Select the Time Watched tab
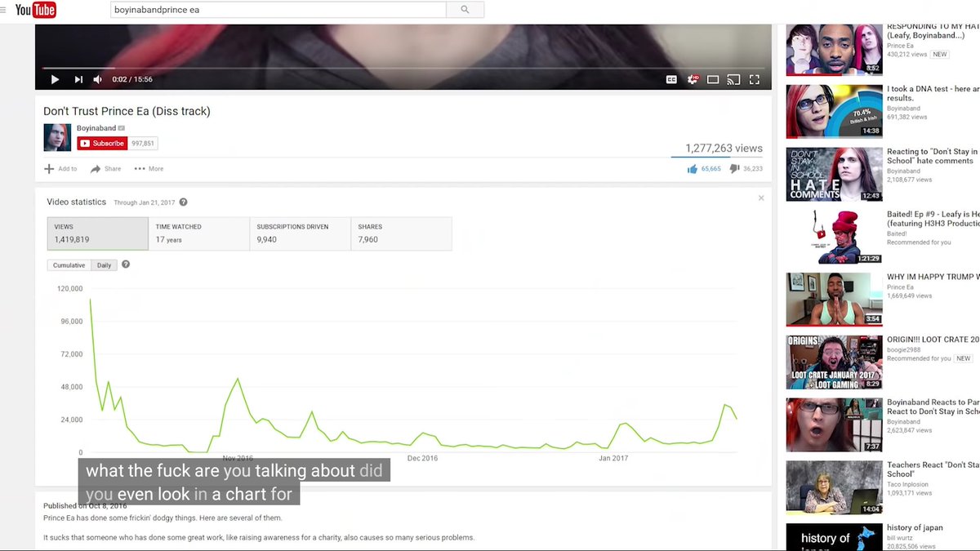Image resolution: width=980 pixels, height=551 pixels. tap(198, 233)
